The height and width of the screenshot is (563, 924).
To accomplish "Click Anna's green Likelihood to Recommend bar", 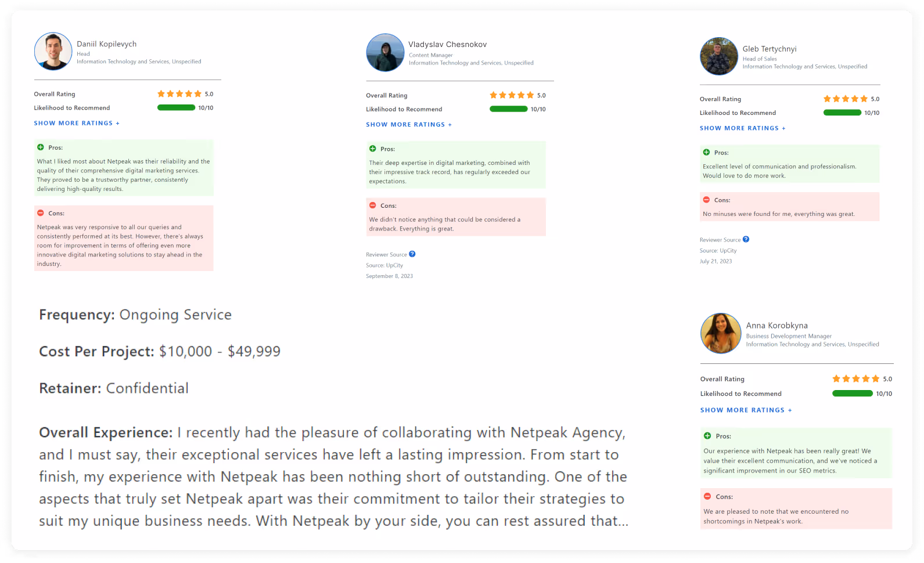I will [852, 394].
